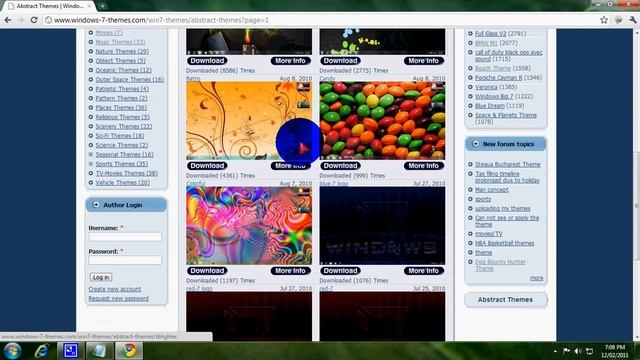Click the Username input field
The image size is (640, 360).
[x=125, y=237]
